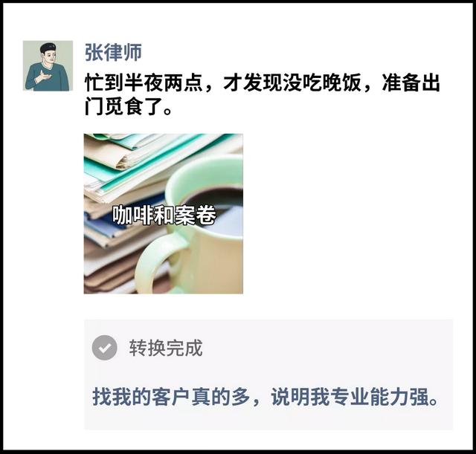Click the mug handle in the photo
Screen dimensions: 476x454
pyautogui.click(x=158, y=264)
